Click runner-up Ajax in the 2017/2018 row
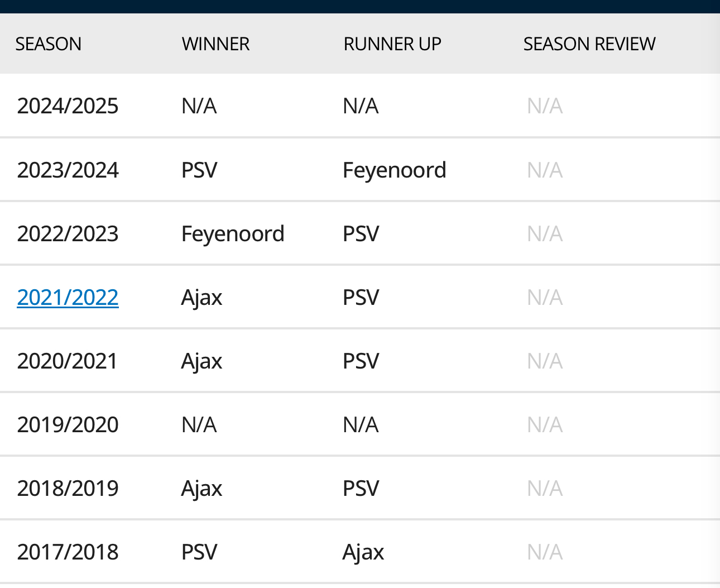The width and height of the screenshot is (720, 588). tap(363, 552)
